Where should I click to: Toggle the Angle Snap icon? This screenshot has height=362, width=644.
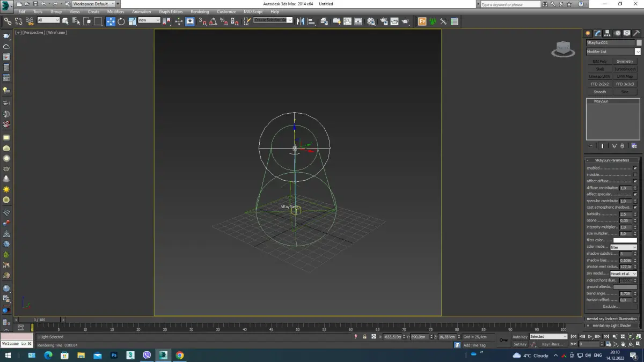(213, 21)
